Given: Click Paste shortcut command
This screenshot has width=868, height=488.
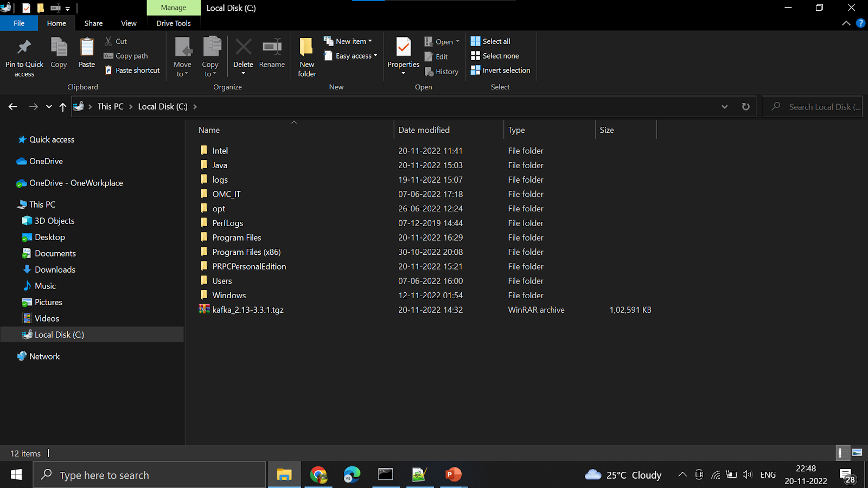Looking at the screenshot, I should click(132, 70).
